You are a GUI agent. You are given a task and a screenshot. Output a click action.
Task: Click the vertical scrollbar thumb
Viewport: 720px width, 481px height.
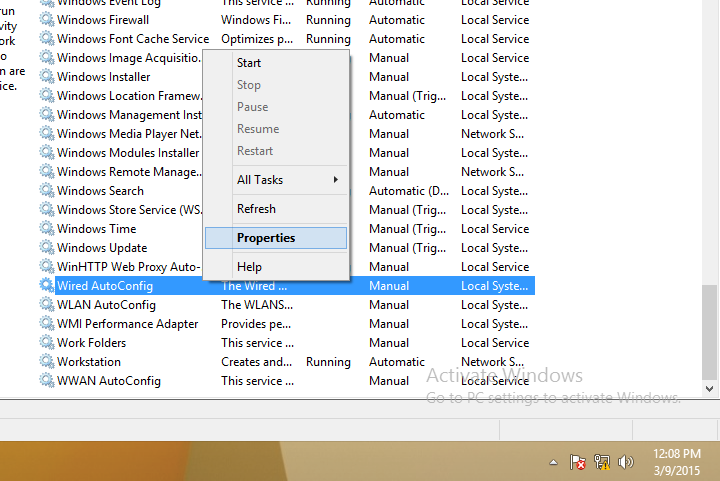(709, 332)
